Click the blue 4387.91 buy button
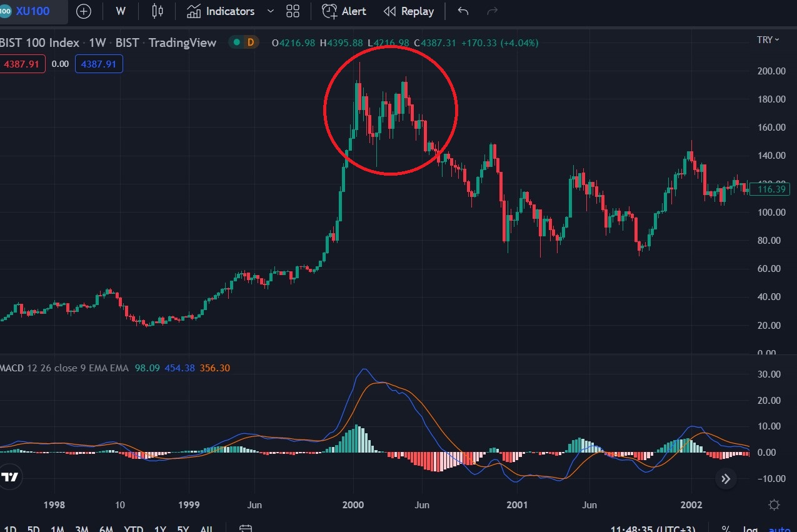The width and height of the screenshot is (797, 532). click(x=99, y=64)
